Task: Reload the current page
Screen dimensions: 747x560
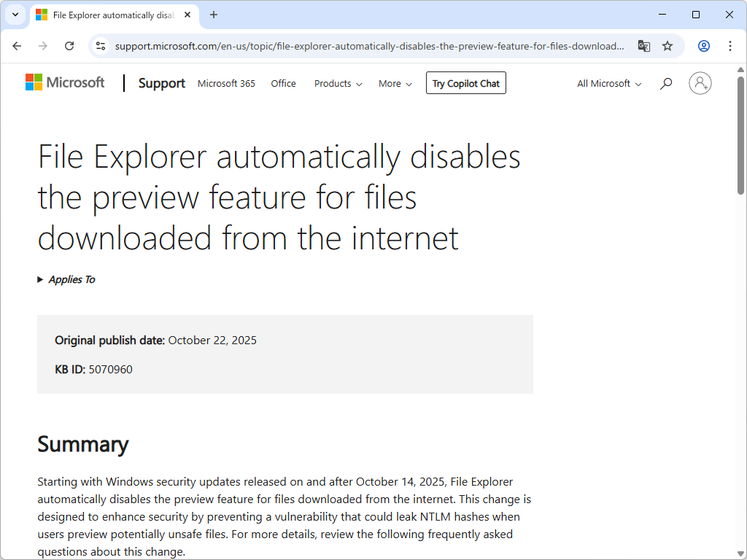Action: tap(69, 46)
